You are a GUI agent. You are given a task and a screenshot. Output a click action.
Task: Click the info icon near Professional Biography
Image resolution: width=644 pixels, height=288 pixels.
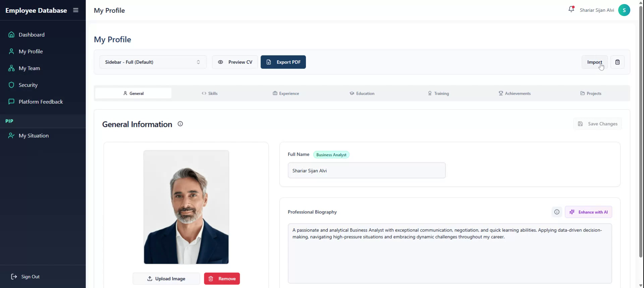click(556, 212)
